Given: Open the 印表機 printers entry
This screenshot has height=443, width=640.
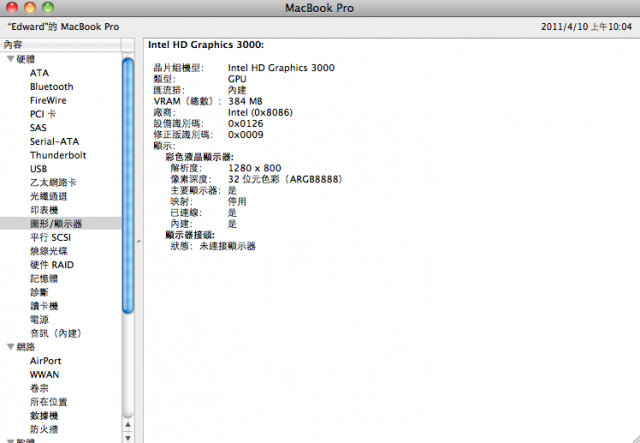Looking at the screenshot, I should 44,210.
